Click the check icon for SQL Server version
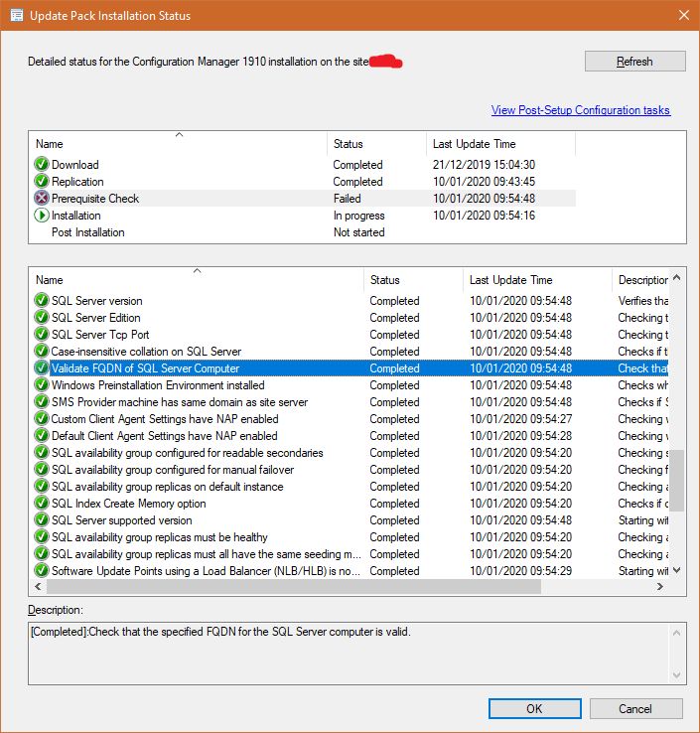700x733 pixels. point(42,300)
